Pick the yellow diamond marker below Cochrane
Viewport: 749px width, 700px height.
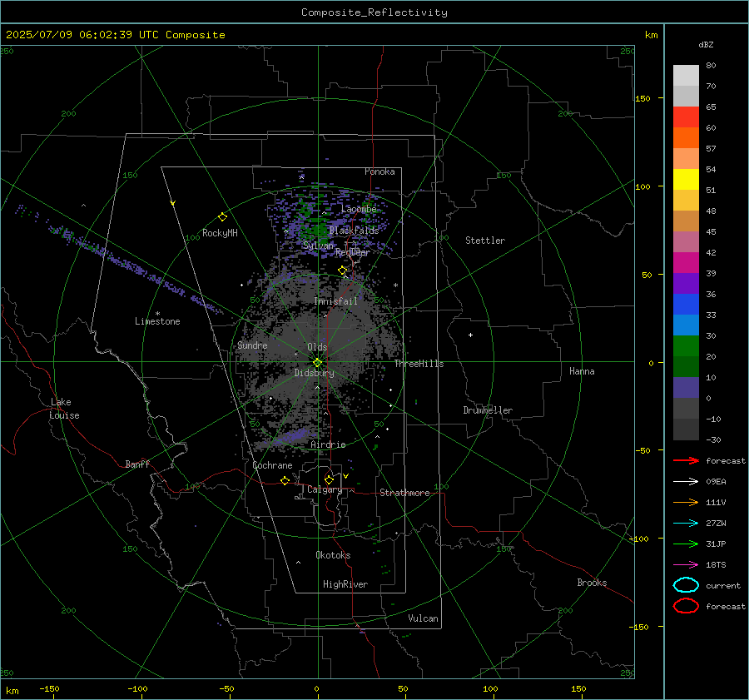pyautogui.click(x=285, y=480)
